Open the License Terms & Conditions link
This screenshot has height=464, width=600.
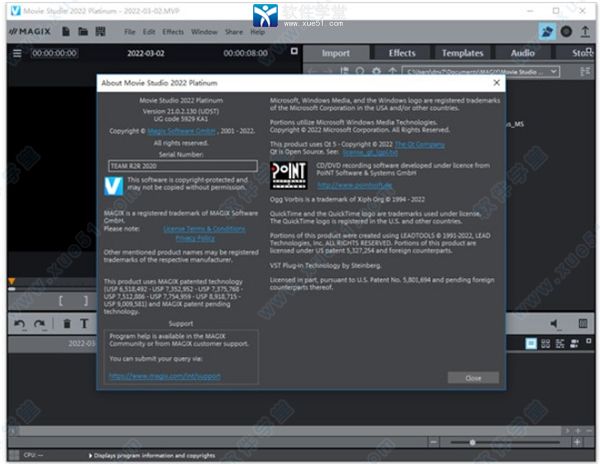(x=204, y=229)
